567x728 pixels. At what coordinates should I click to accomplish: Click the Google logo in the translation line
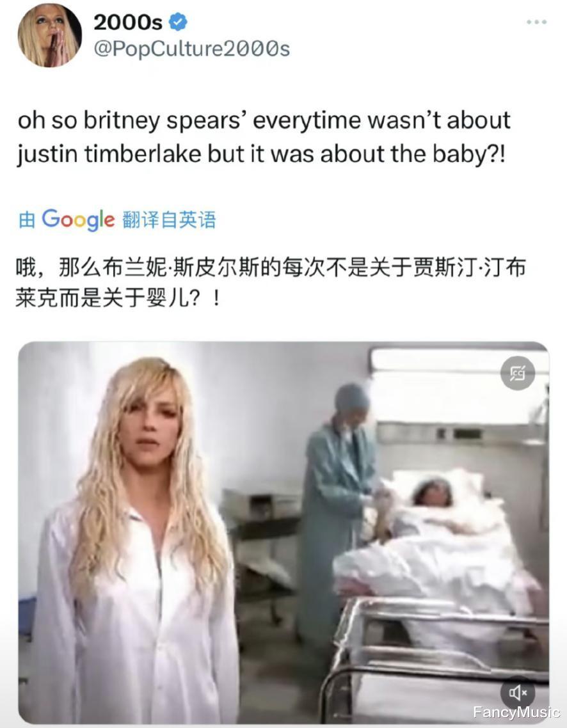(78, 219)
